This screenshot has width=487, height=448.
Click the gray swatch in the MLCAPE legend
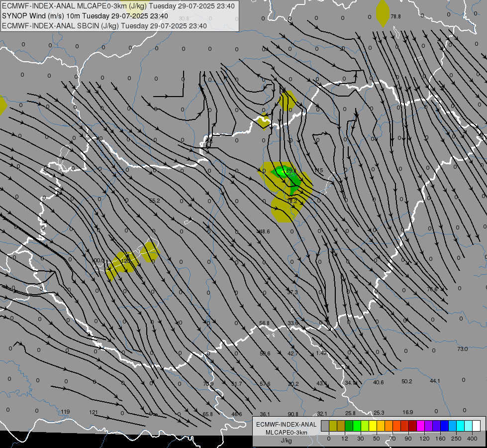point(325,426)
